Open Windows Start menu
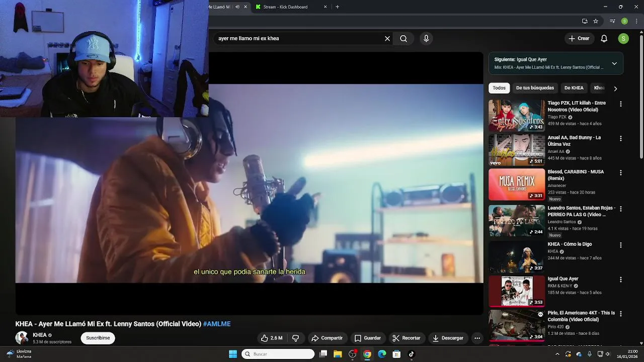Screen dimensions: 644x362 coord(233,354)
